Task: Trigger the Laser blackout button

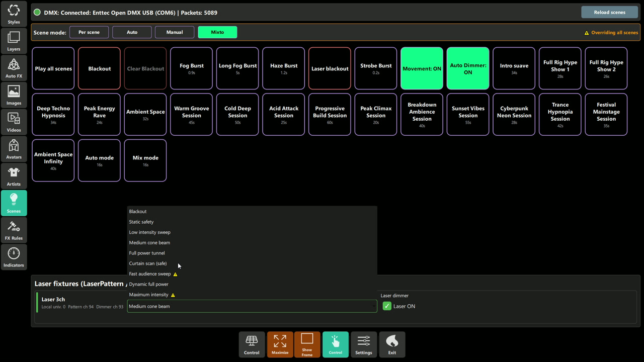Action: [330, 68]
